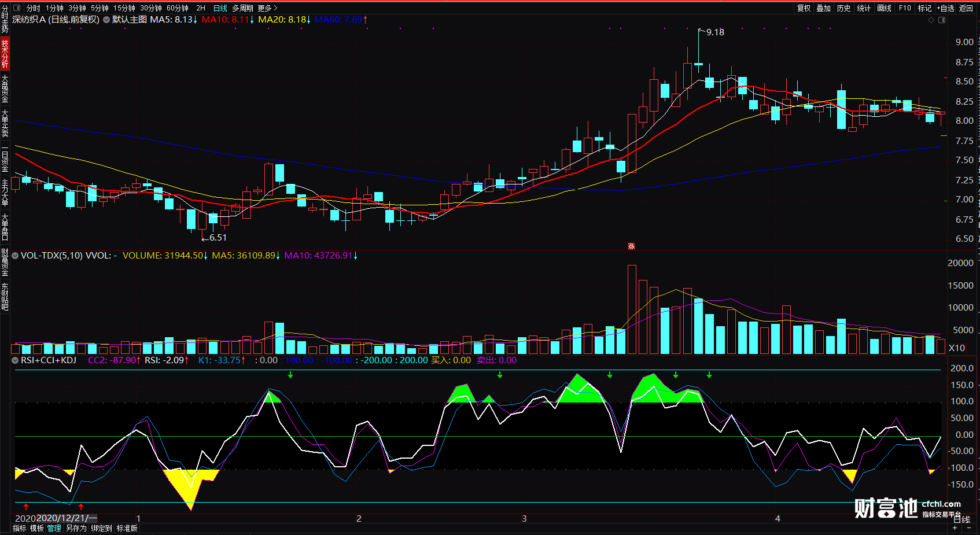This screenshot has width=980, height=535.
Task: Click the MA10: 8.11 readout
Action: tap(228, 20)
